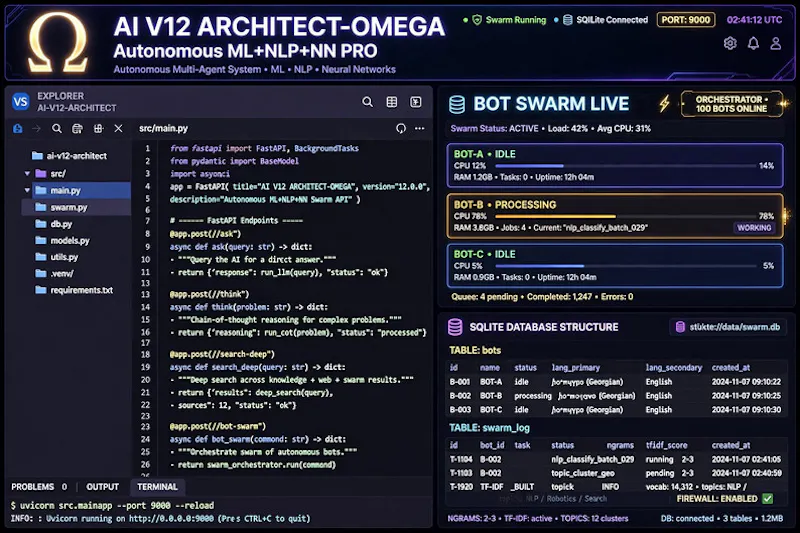Image resolution: width=800 pixels, height=533 pixels.
Task: Click the table grid icon in Explorer header
Action: pos(392,102)
